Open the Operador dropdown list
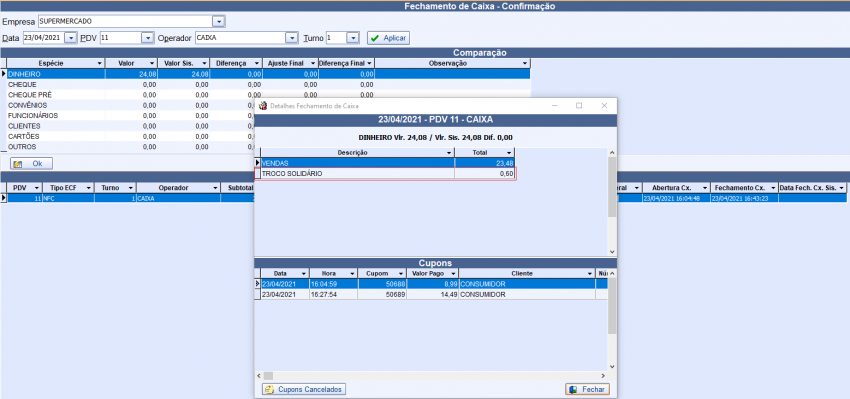The width and height of the screenshot is (850, 399). [x=292, y=38]
